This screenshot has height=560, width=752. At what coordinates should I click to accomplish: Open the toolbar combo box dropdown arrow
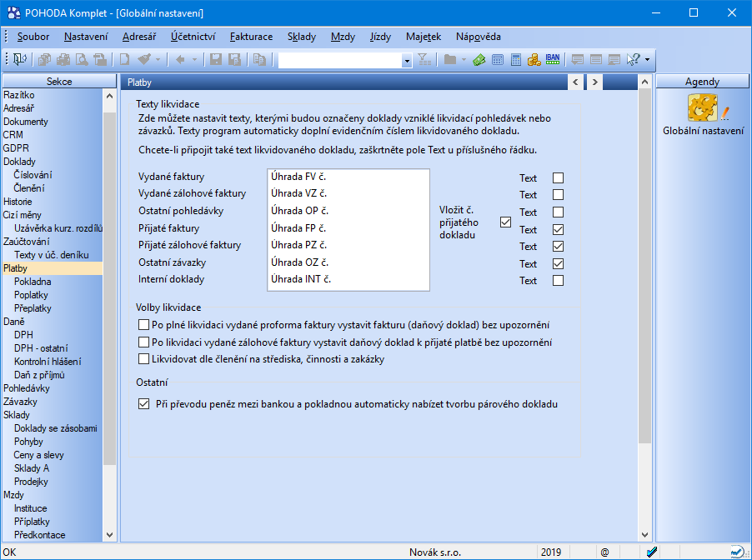coord(407,60)
